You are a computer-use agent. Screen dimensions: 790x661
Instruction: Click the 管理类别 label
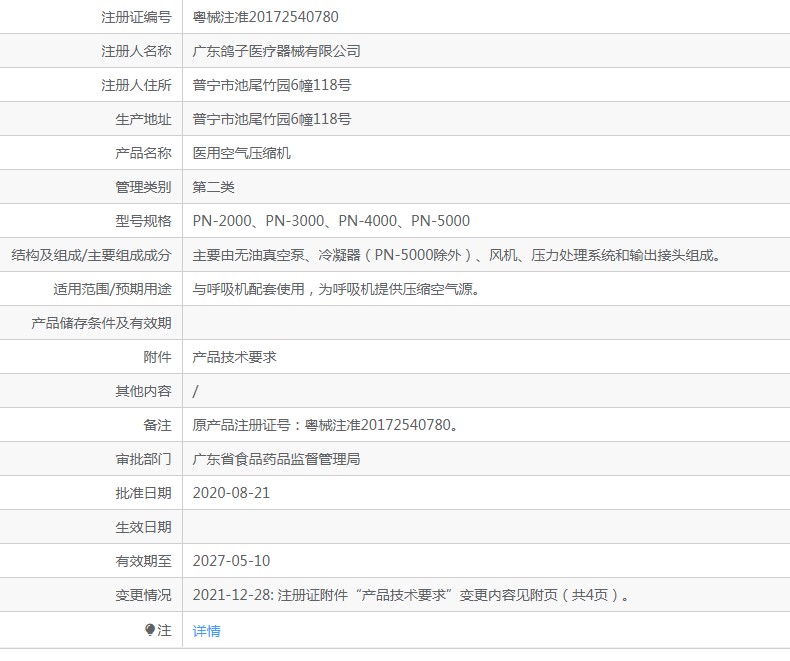click(143, 187)
